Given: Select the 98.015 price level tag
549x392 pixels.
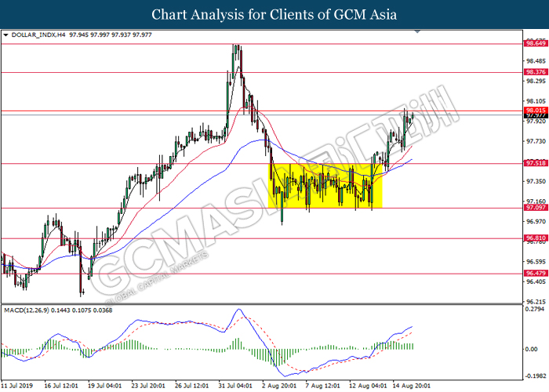Looking at the screenshot, I should pos(536,111).
